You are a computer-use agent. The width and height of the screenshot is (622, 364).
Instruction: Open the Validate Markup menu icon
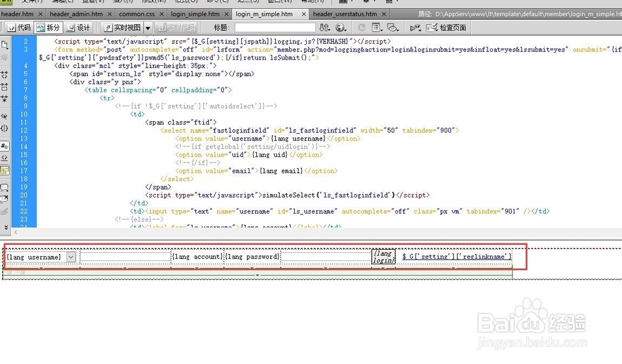pos(415,28)
